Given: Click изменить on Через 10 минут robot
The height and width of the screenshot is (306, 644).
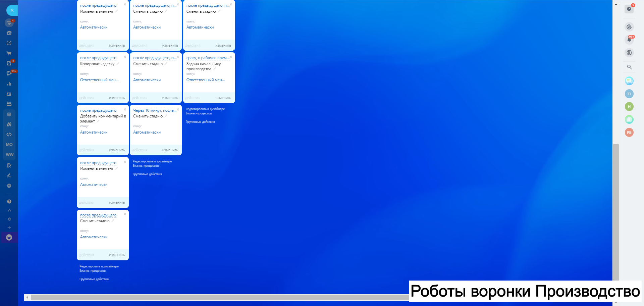Looking at the screenshot, I should point(170,150).
